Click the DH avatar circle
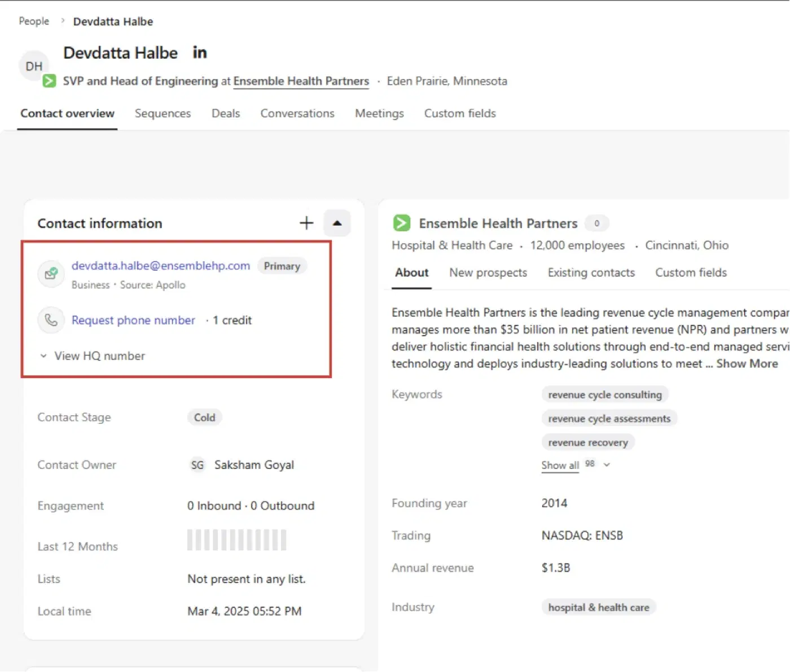Image resolution: width=790 pixels, height=672 pixels. [x=34, y=66]
